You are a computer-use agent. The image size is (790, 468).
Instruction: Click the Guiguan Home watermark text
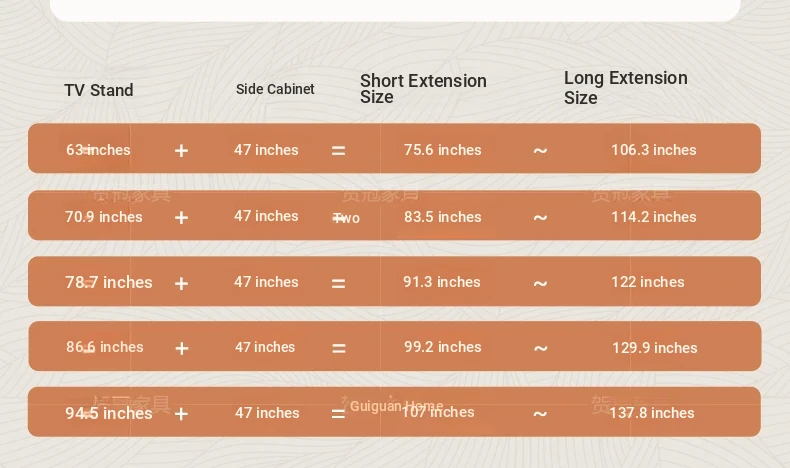point(397,406)
